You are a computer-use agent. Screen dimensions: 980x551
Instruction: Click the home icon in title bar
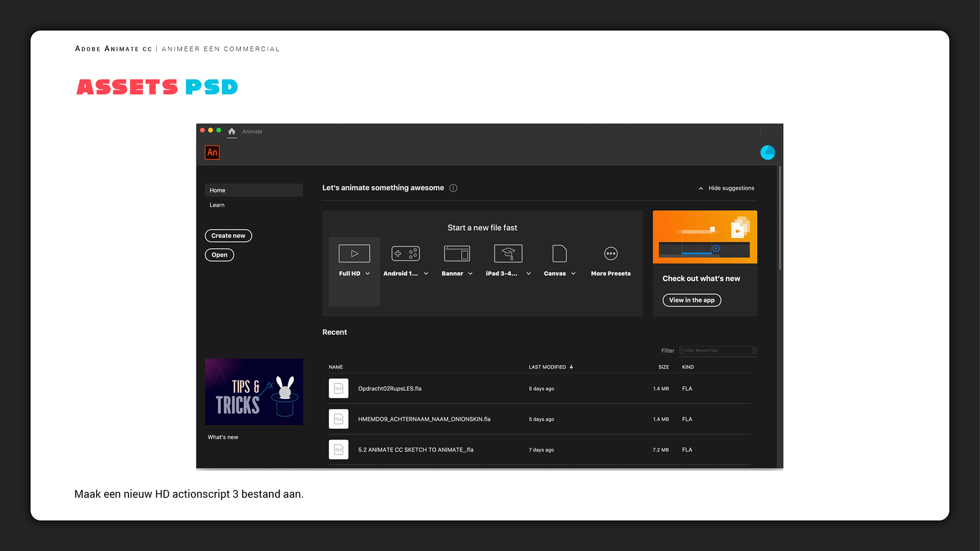pos(232,132)
